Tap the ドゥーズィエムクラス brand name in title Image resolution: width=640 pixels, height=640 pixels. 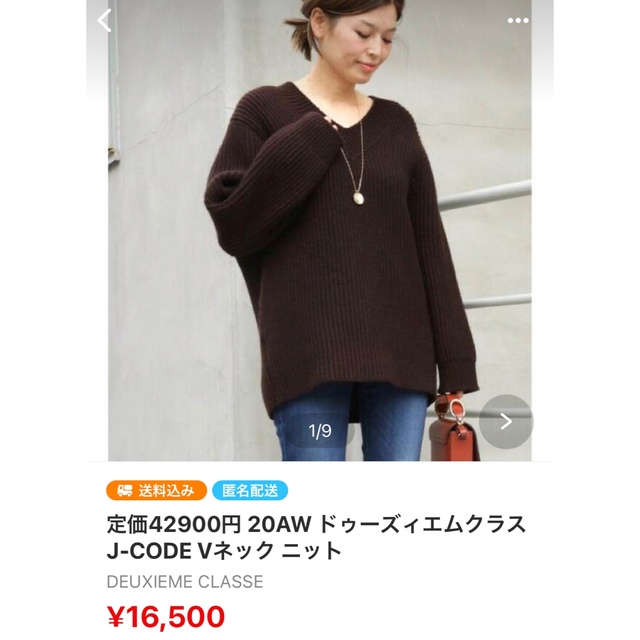pyautogui.click(x=422, y=524)
